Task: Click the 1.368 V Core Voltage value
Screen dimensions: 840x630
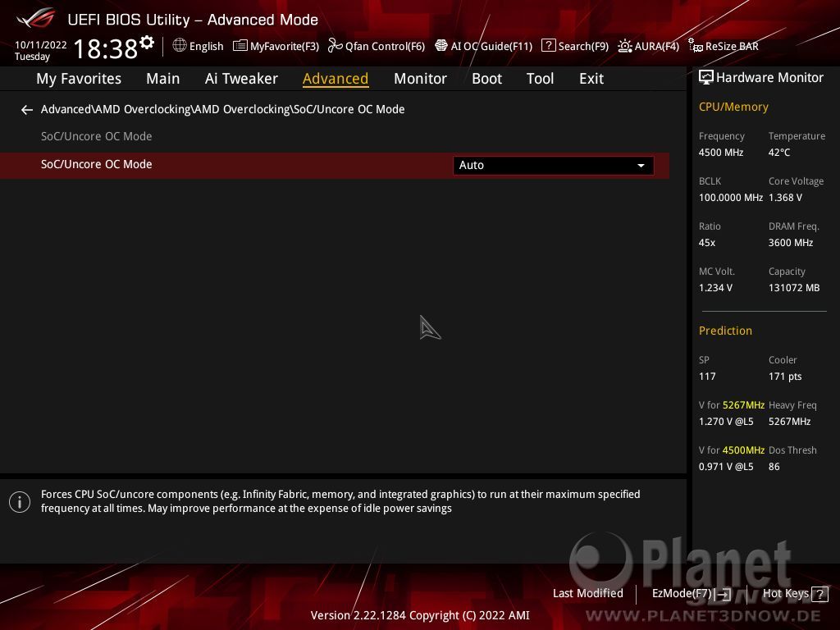Action: [x=785, y=198]
